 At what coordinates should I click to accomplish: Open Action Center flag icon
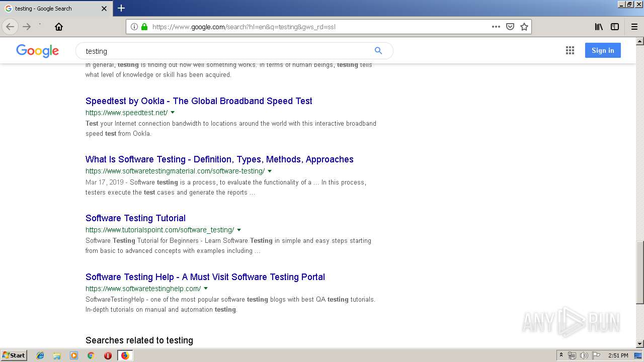coord(596,355)
